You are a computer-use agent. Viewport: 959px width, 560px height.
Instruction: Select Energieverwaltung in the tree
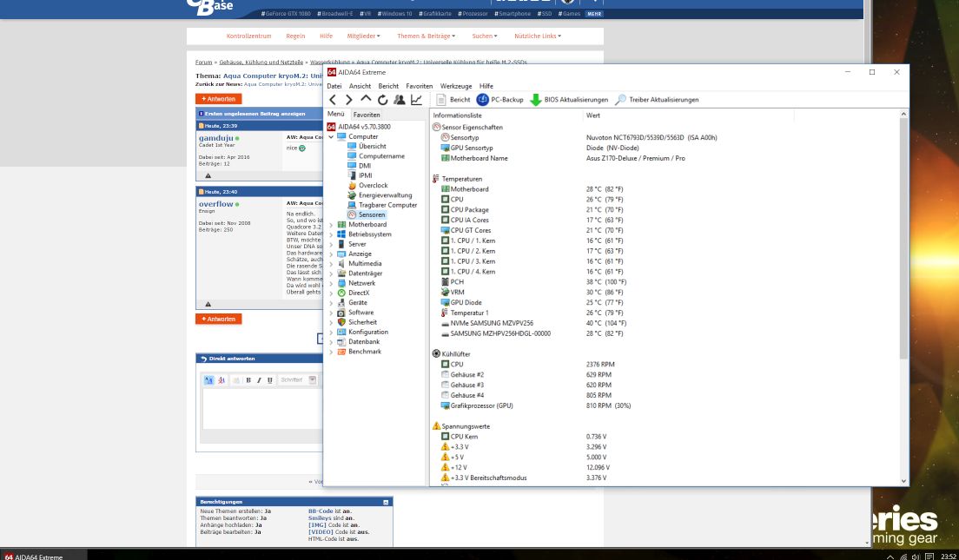pyautogui.click(x=386, y=195)
